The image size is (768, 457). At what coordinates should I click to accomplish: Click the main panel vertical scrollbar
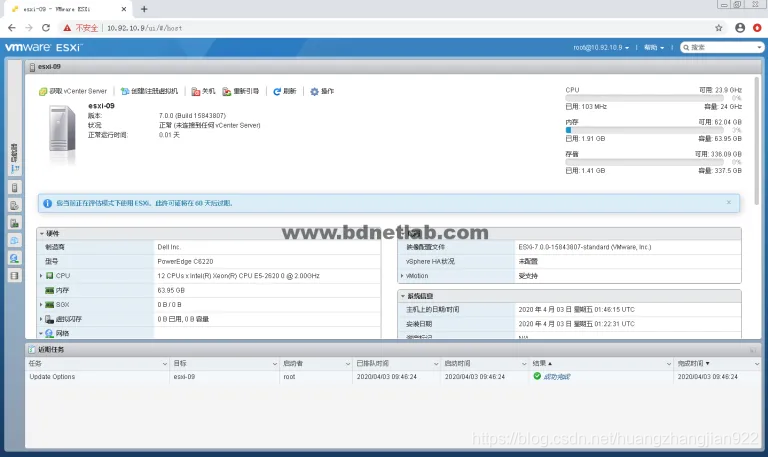pyautogui.click(x=757, y=141)
